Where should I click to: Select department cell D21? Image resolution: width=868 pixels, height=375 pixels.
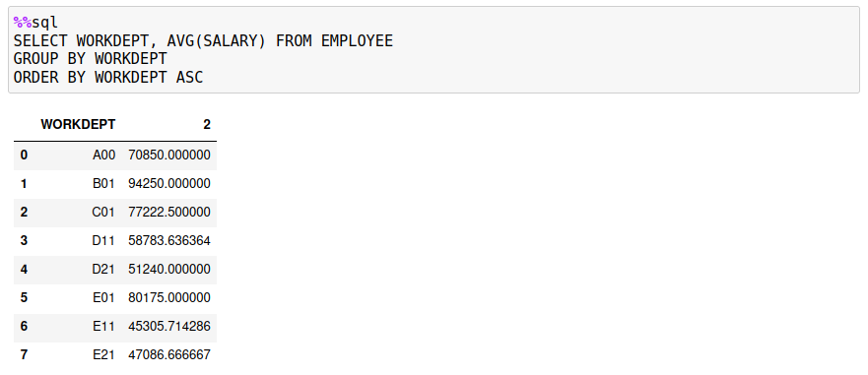103,270
